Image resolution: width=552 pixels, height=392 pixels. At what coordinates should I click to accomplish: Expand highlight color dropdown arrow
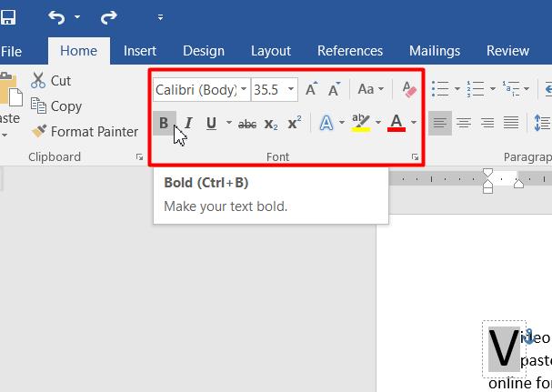378,123
